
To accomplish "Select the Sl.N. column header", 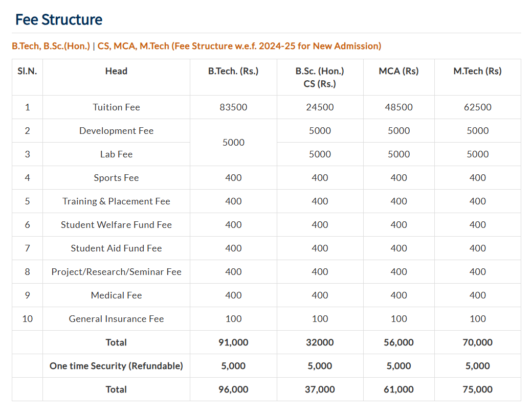I will pyautogui.click(x=27, y=71).
